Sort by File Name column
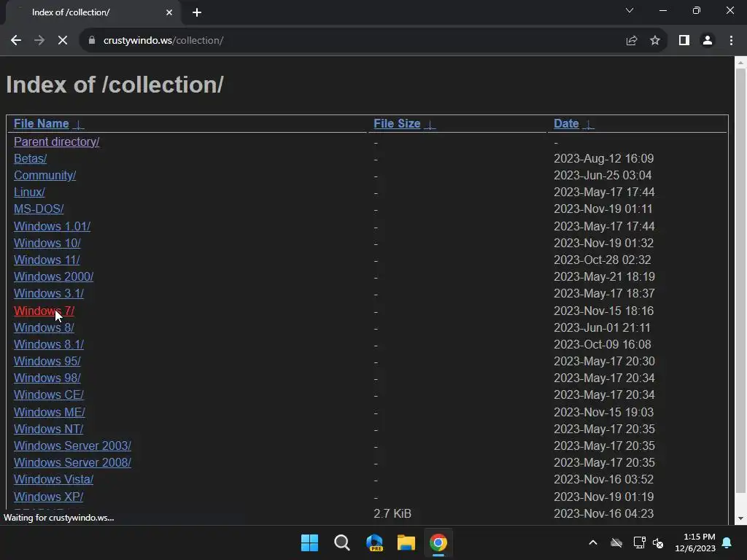This screenshot has height=560, width=747. point(42,124)
